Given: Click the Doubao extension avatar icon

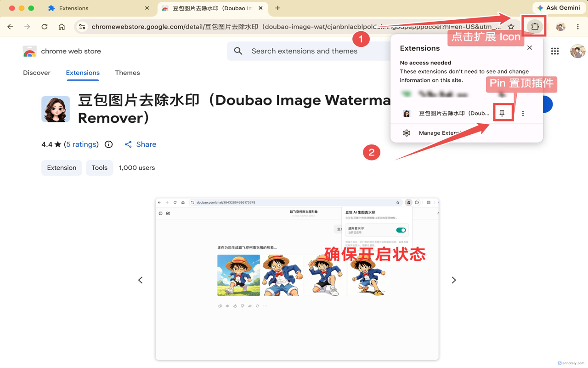Looking at the screenshot, I should (56, 109).
